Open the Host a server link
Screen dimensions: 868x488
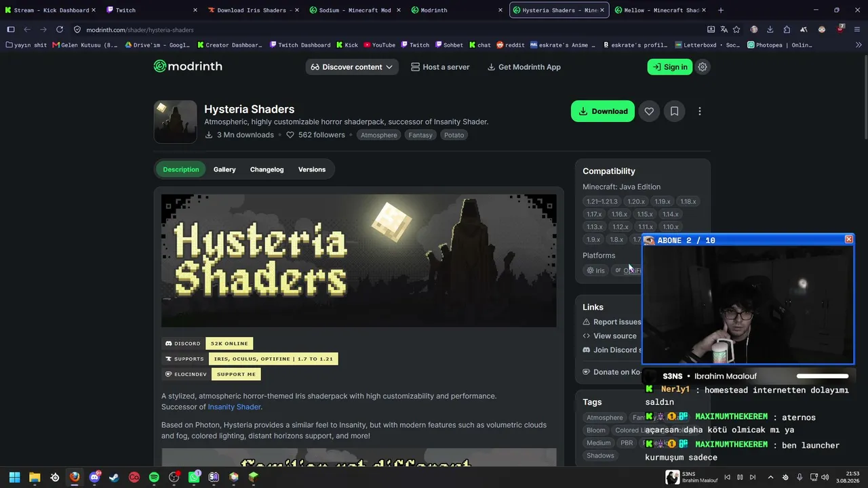tap(440, 67)
